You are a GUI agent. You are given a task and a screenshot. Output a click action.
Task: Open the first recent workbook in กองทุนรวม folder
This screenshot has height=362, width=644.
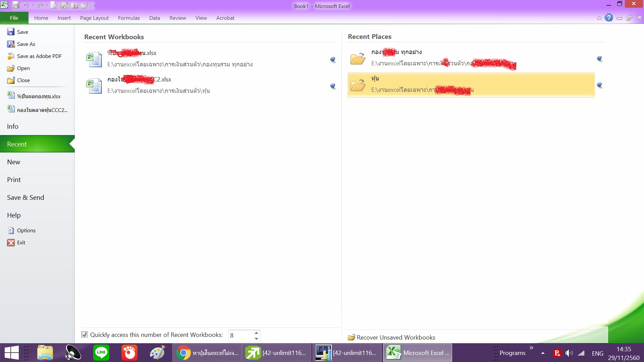205,59
